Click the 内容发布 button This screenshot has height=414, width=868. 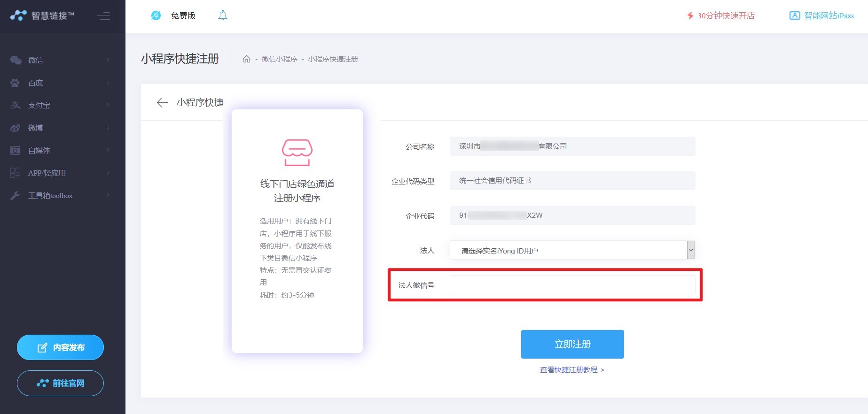(60, 347)
